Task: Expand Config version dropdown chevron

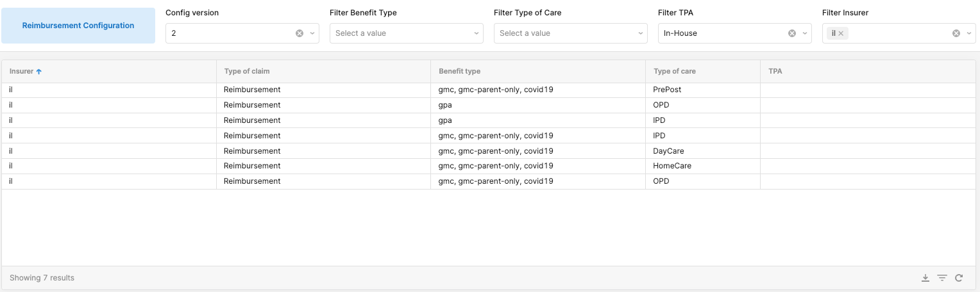Action: 312,33
